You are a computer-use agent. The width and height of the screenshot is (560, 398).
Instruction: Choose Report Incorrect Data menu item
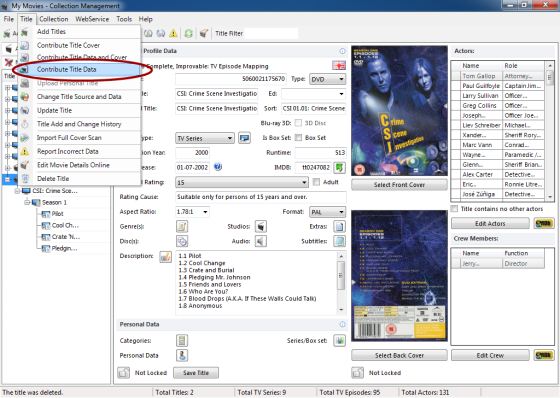pyautogui.click(x=80, y=151)
